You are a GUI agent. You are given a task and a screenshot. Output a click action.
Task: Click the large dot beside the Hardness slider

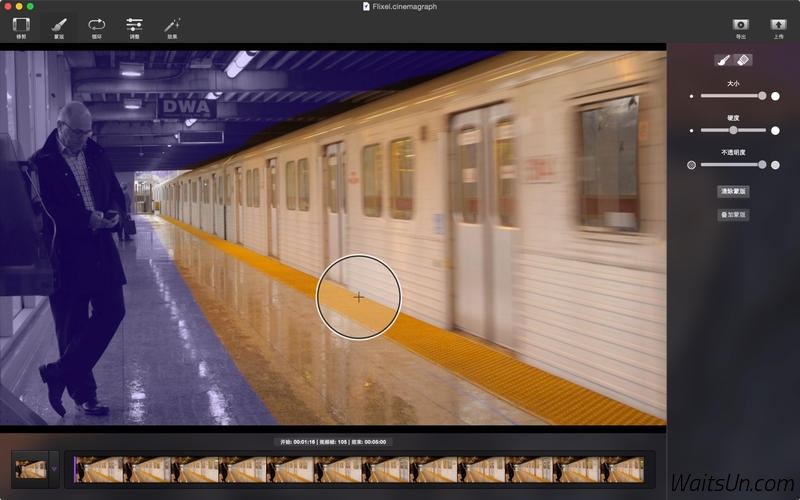click(x=775, y=131)
